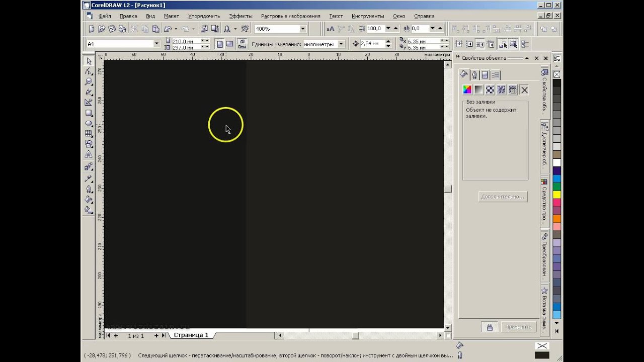
Task: Select the Outline pen tool
Action: (89, 189)
